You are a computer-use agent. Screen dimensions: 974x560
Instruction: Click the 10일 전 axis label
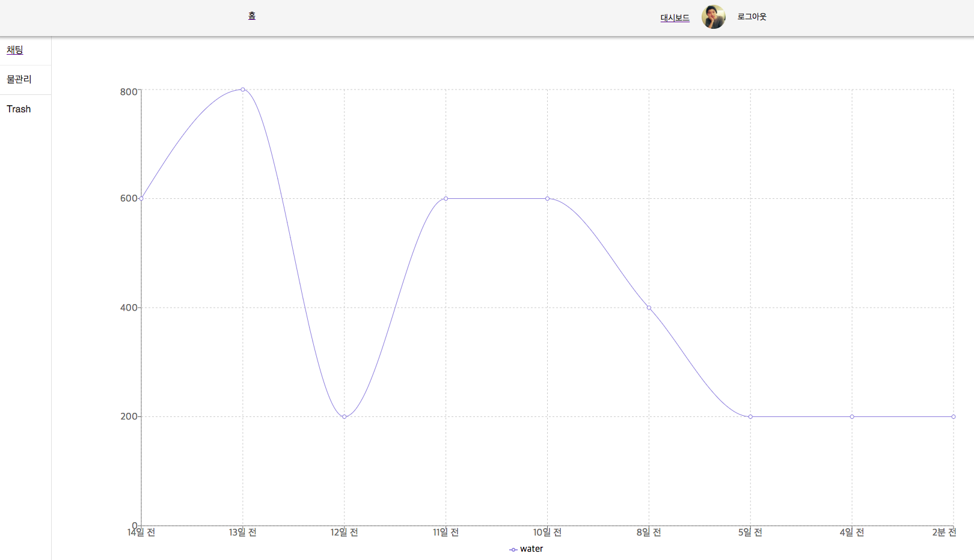(547, 532)
